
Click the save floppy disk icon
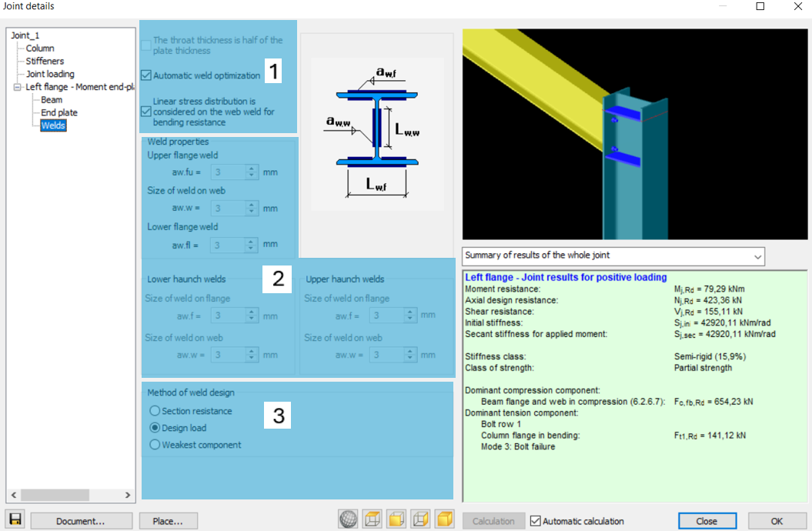[15, 519]
